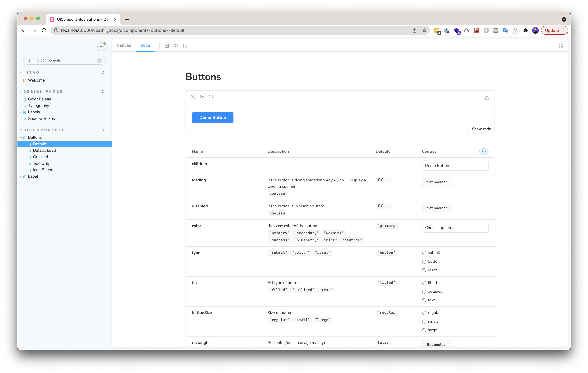Edit the children text field Demo Button

[455, 165]
